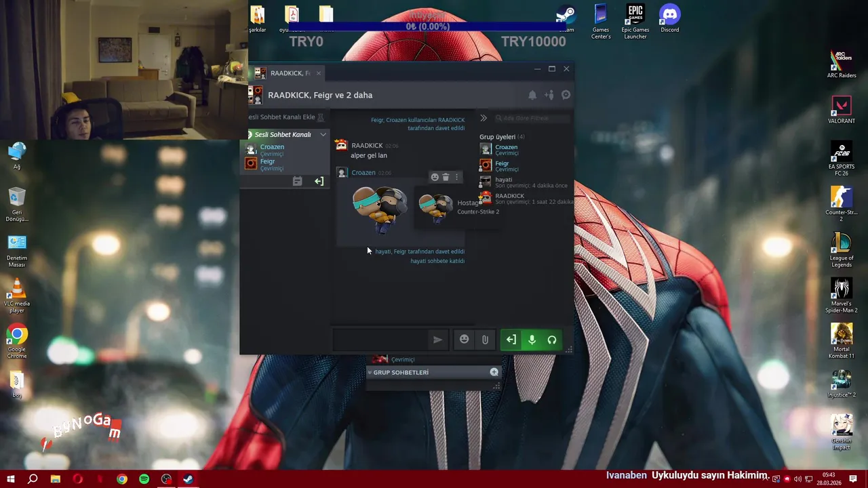This screenshot has height=488, width=868.
Task: Delete Croazen's message with trash icon
Action: click(446, 177)
